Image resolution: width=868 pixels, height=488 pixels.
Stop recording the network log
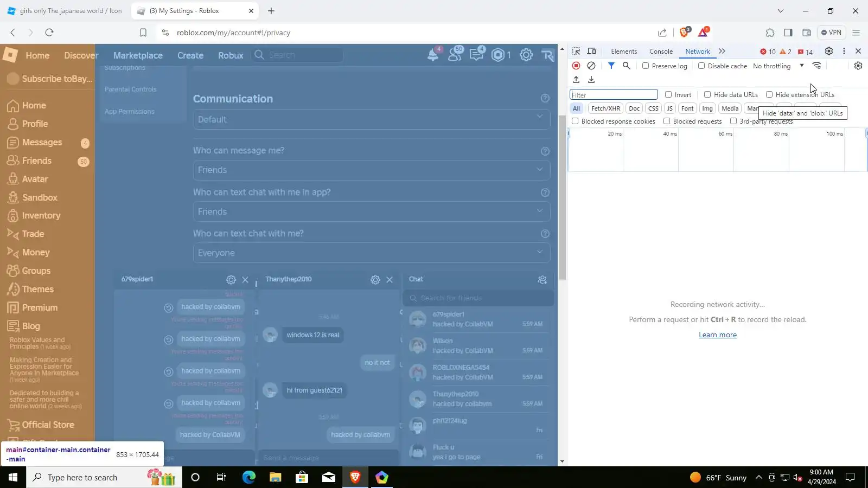point(576,66)
